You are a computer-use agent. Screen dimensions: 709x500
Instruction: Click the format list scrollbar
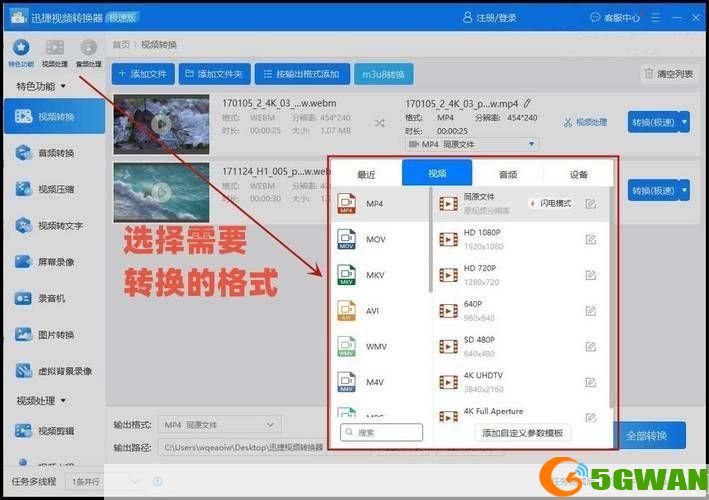(x=430, y=240)
